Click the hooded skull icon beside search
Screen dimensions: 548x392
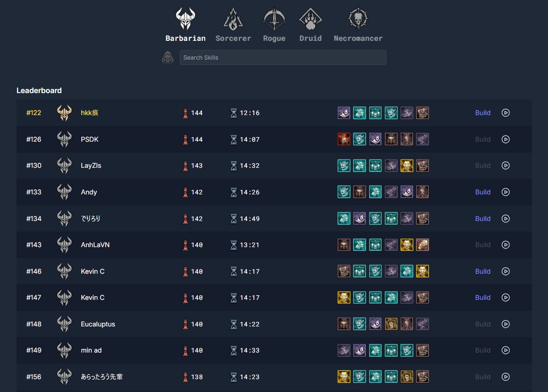(168, 58)
